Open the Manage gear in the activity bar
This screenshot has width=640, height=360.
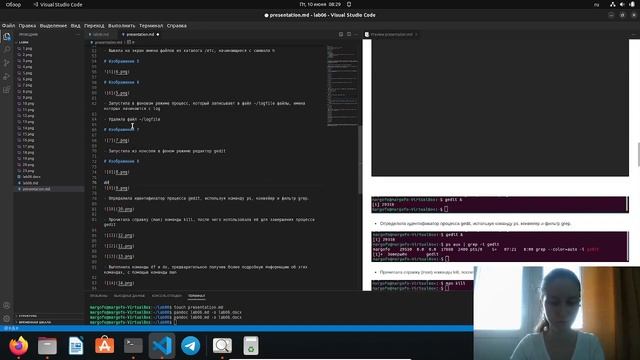point(7,318)
